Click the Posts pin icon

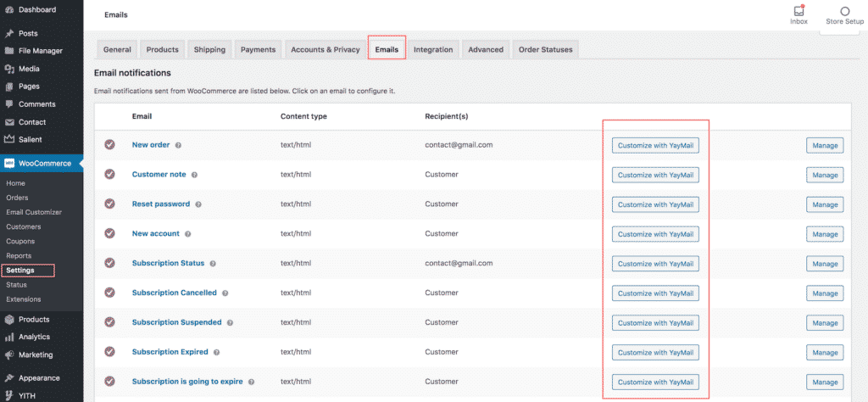[x=8, y=34]
